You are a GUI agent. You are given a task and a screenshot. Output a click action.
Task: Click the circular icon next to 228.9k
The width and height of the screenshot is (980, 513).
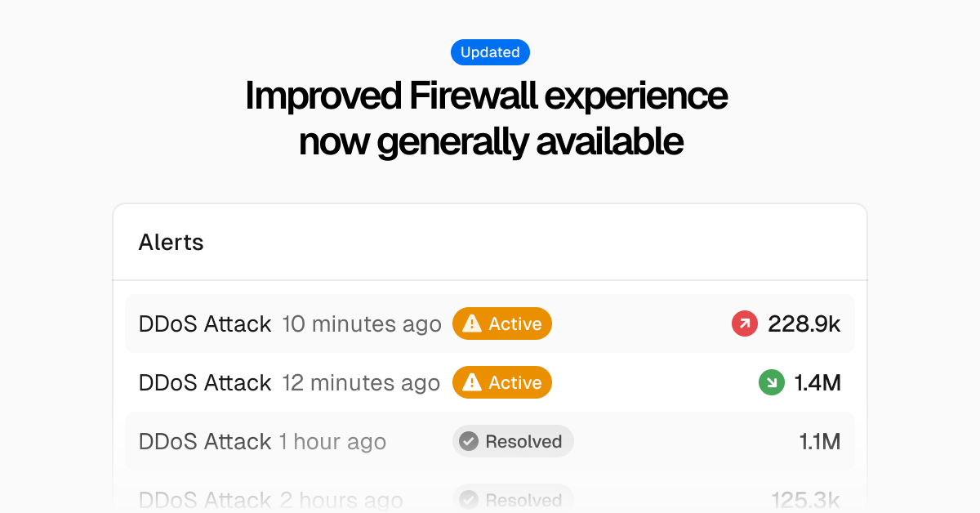[x=744, y=323]
